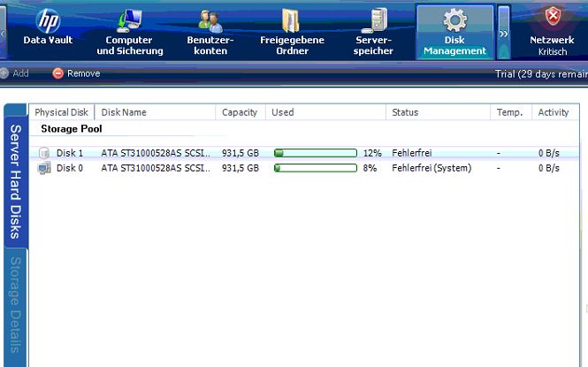This screenshot has width=588, height=367.
Task: Click the Disk 1 usage bar at 12%
Action: click(316, 153)
